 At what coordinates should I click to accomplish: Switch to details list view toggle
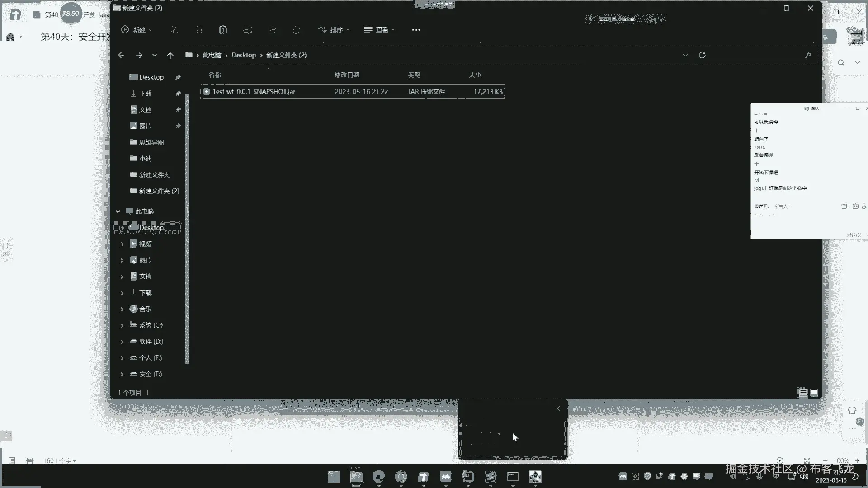(x=803, y=393)
